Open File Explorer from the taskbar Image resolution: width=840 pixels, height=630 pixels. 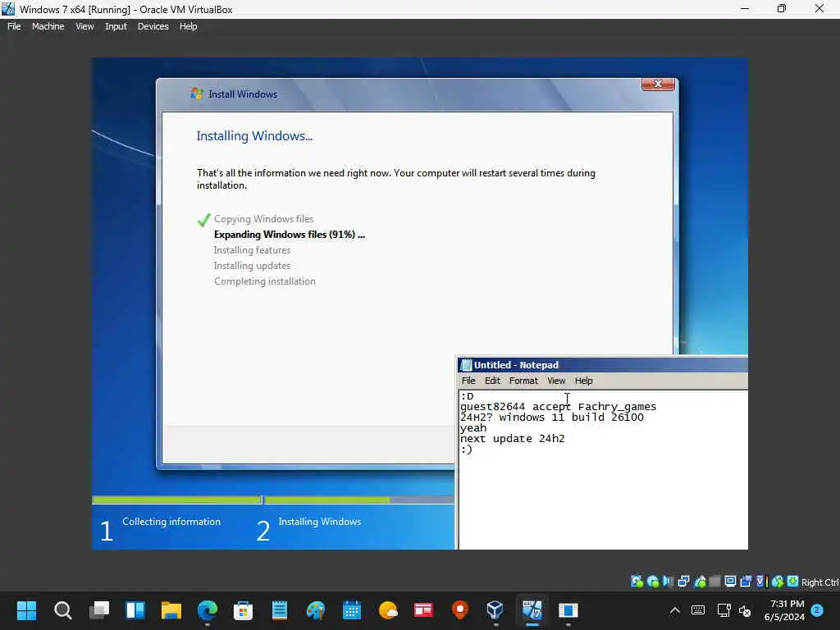click(x=171, y=609)
